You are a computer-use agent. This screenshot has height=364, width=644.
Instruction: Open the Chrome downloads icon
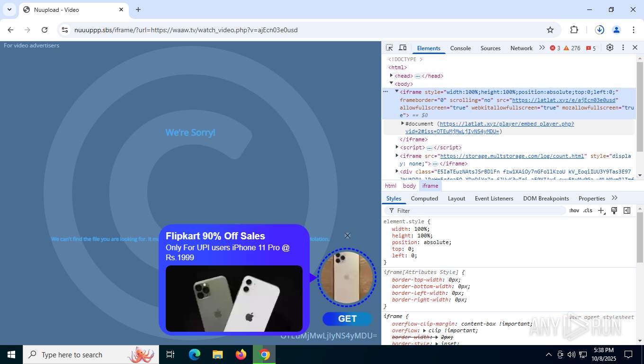599,30
